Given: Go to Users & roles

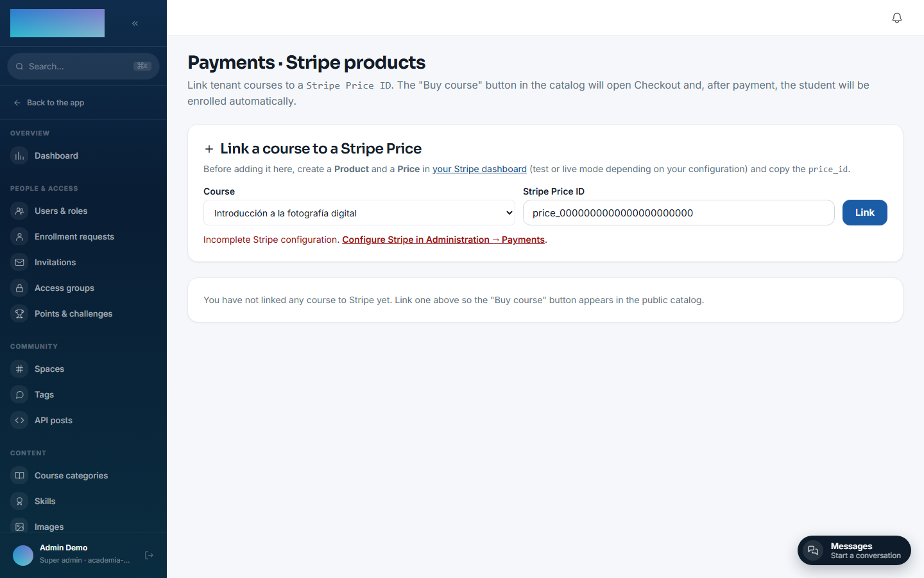Looking at the screenshot, I should [x=83, y=211].
